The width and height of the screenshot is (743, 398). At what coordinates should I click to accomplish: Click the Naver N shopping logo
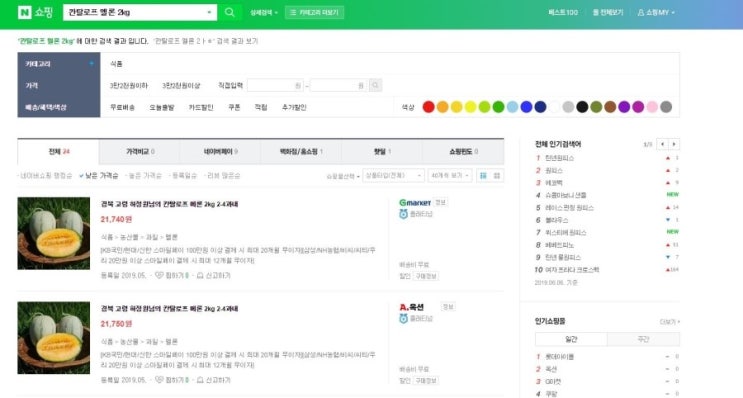pos(35,12)
